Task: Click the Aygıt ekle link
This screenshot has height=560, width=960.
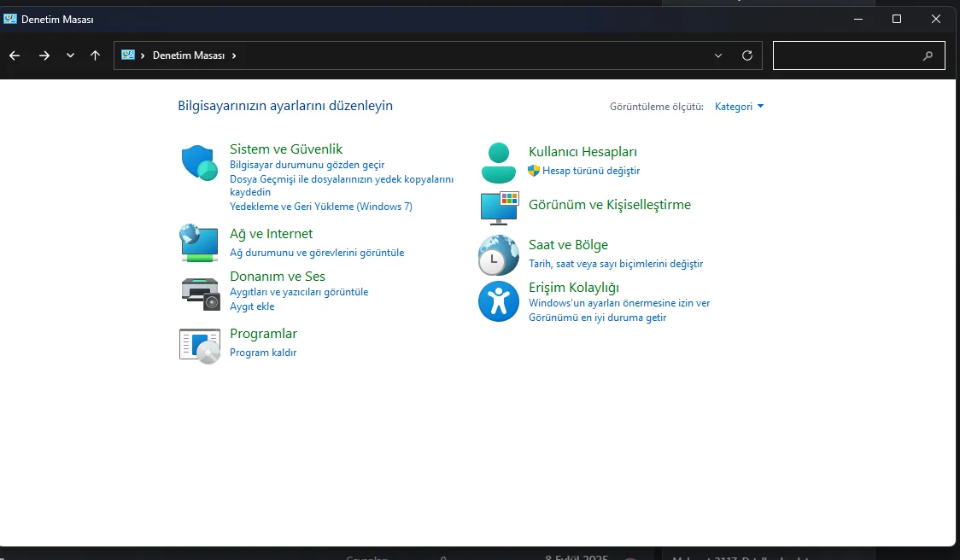Action: click(x=252, y=306)
